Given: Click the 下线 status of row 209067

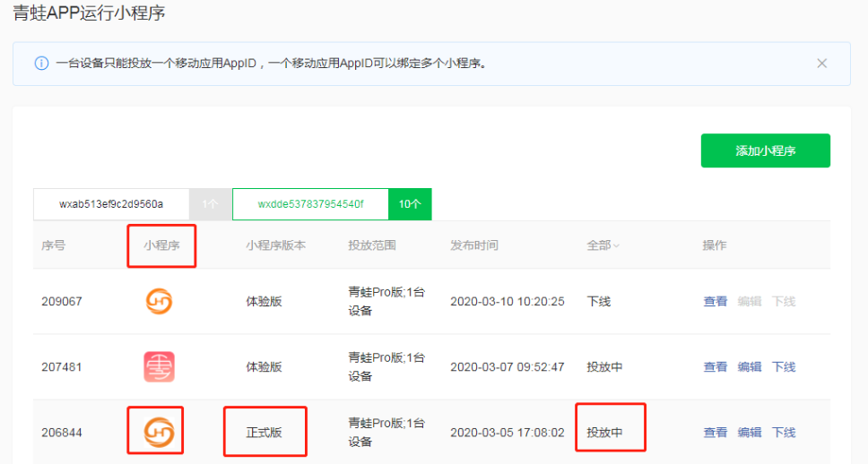Looking at the screenshot, I should pyautogui.click(x=599, y=301).
